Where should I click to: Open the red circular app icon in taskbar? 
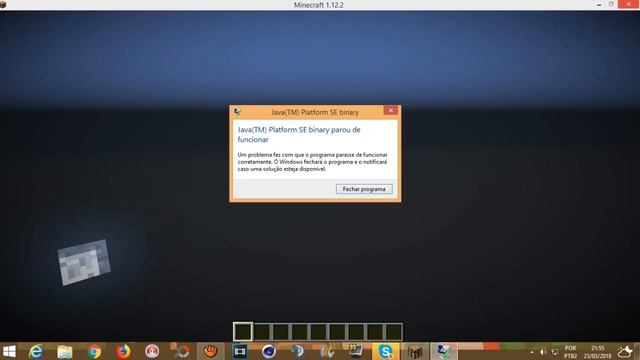pyautogui.click(x=152, y=351)
